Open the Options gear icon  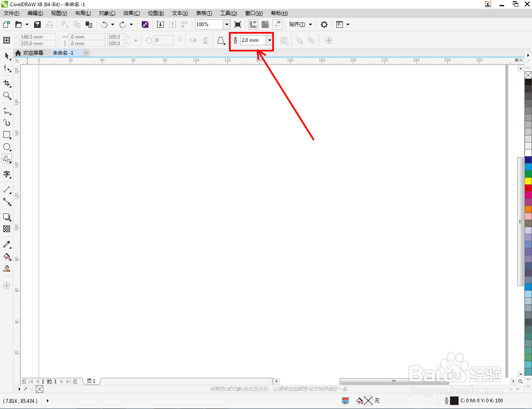click(324, 24)
